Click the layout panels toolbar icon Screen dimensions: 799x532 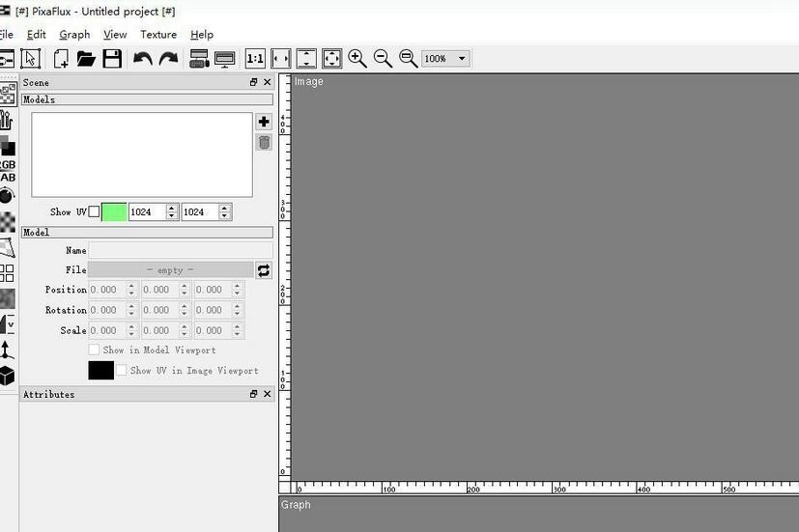(x=199, y=59)
